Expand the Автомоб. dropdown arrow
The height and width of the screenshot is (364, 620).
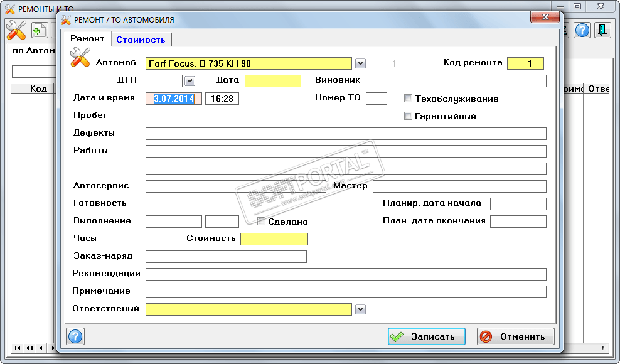point(360,63)
